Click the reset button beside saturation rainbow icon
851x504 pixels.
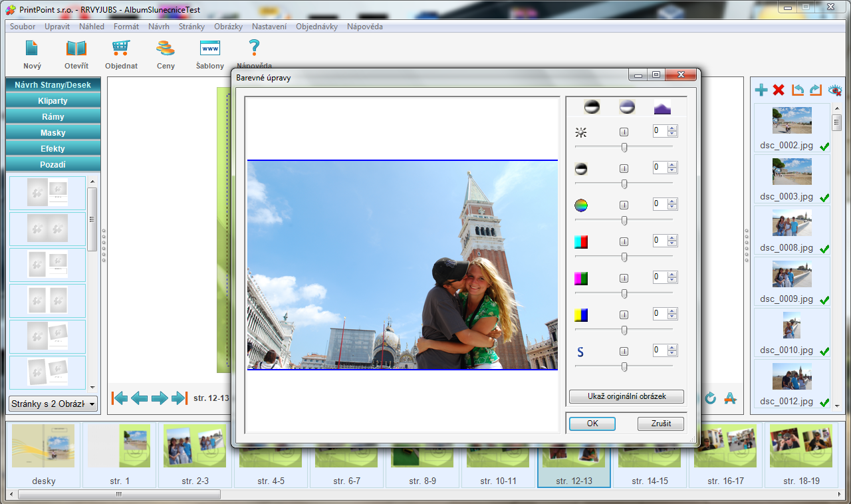(624, 205)
